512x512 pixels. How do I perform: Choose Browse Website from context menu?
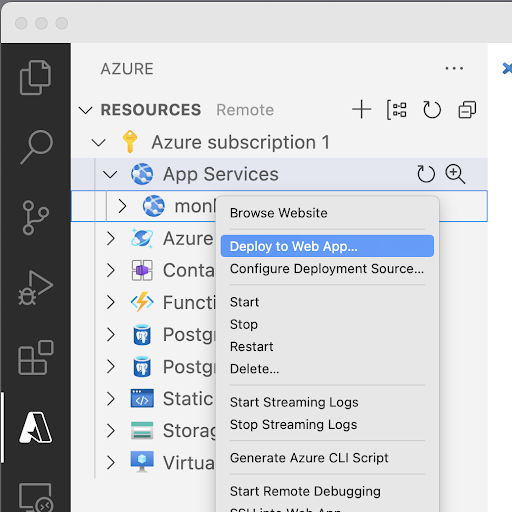[x=327, y=213]
